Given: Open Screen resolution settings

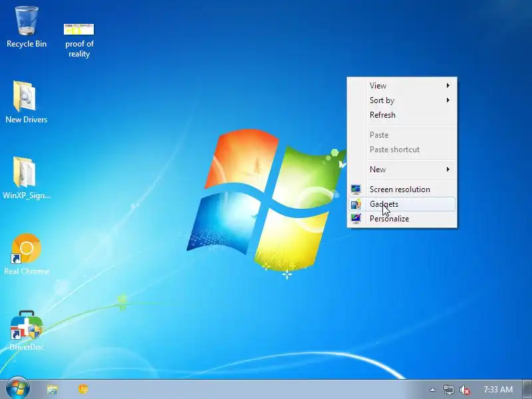Looking at the screenshot, I should [x=402, y=190].
